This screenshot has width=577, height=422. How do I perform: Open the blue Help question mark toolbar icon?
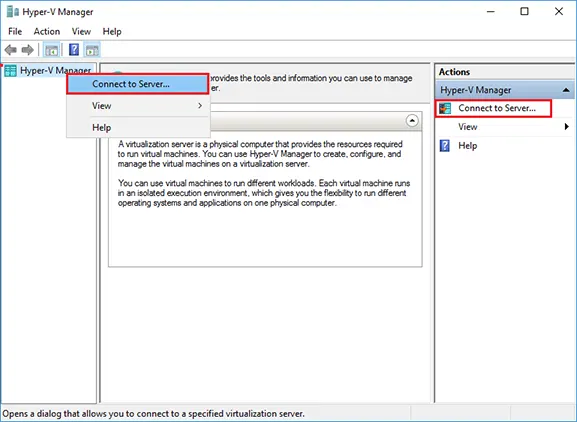tap(74, 50)
